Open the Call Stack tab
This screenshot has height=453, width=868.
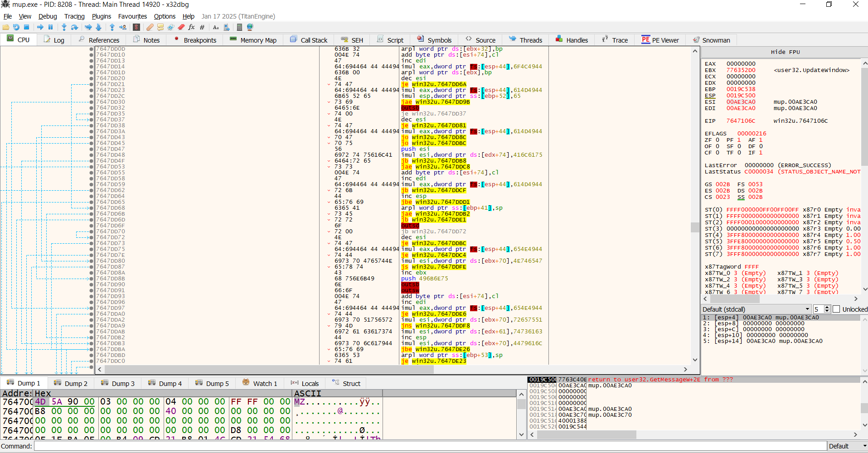point(309,40)
